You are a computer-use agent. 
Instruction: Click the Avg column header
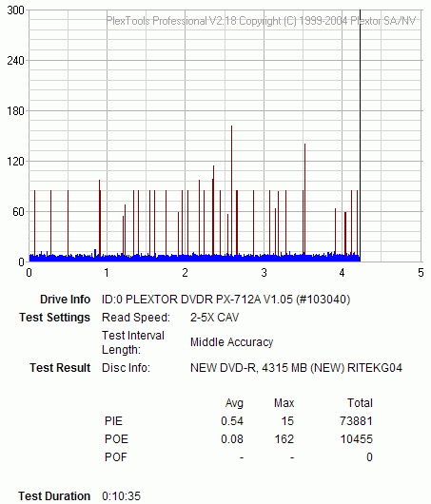234,403
